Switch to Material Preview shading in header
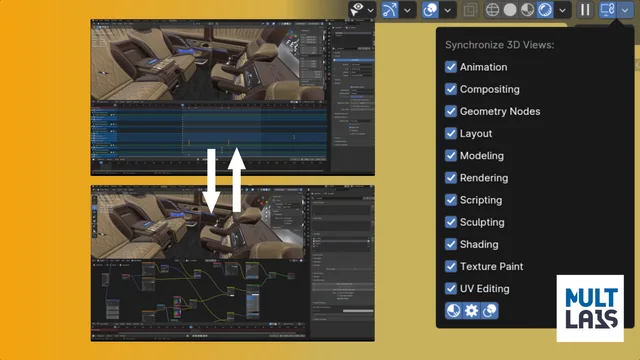Screen dimensions: 640x360 click(527, 10)
